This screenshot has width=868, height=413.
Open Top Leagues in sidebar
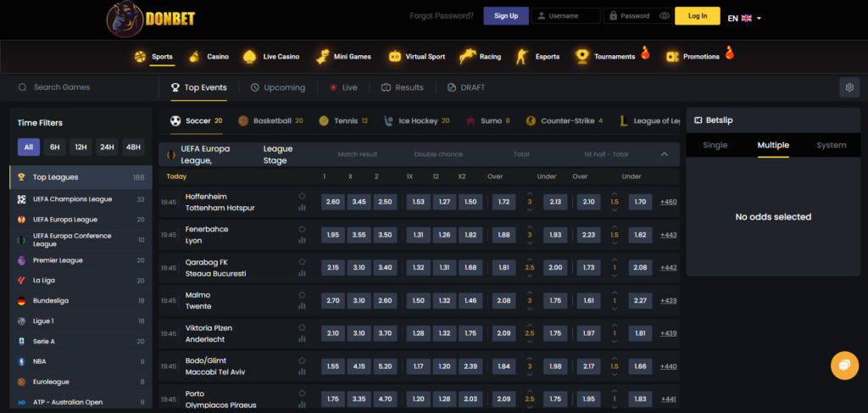coord(81,177)
